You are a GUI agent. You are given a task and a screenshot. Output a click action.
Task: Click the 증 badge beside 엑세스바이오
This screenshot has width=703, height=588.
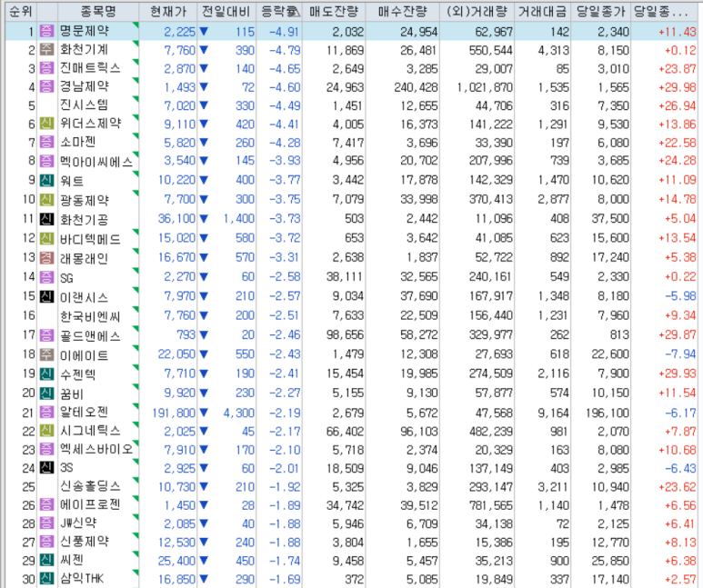(46, 449)
